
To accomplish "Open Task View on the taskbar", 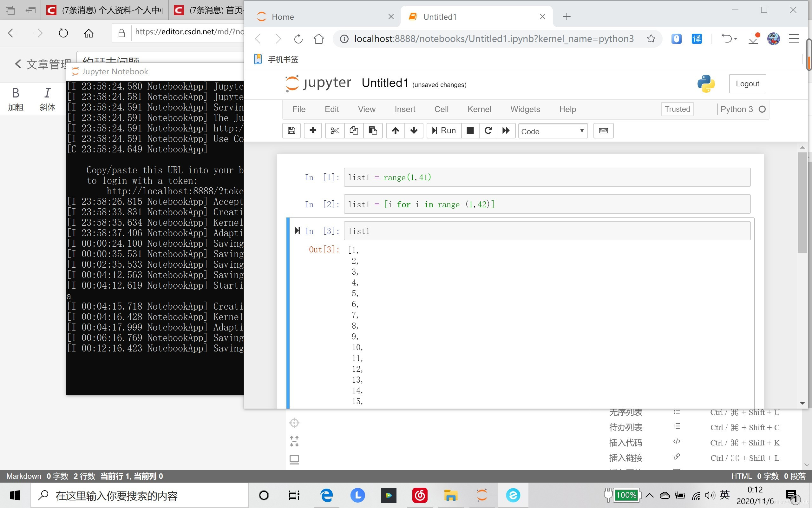I will [x=294, y=495].
